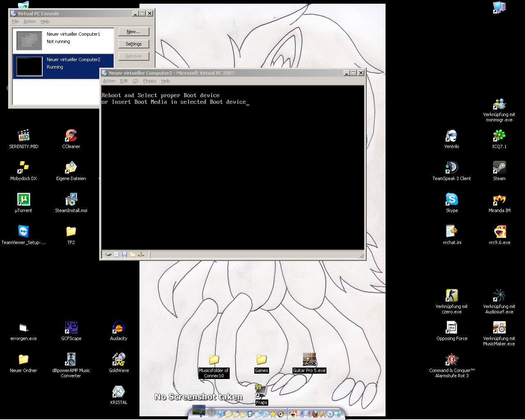Click the New... button
525x420 pixels.
coord(133,32)
